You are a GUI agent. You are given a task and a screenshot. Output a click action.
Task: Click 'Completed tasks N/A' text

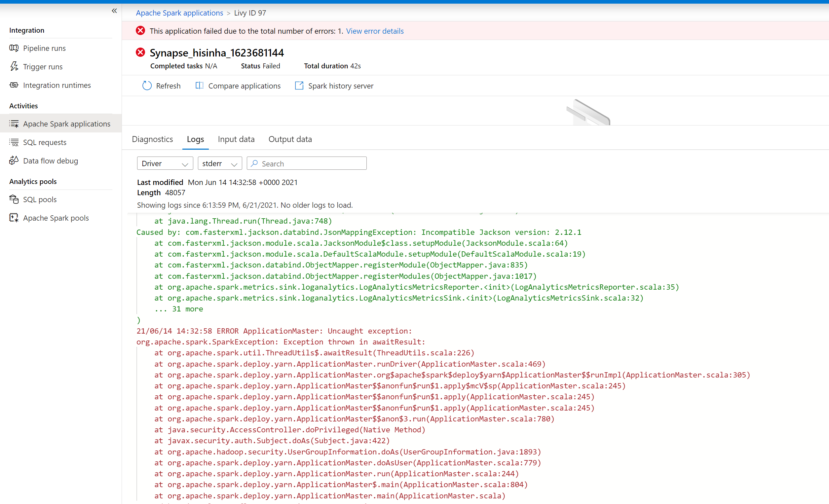click(x=184, y=66)
